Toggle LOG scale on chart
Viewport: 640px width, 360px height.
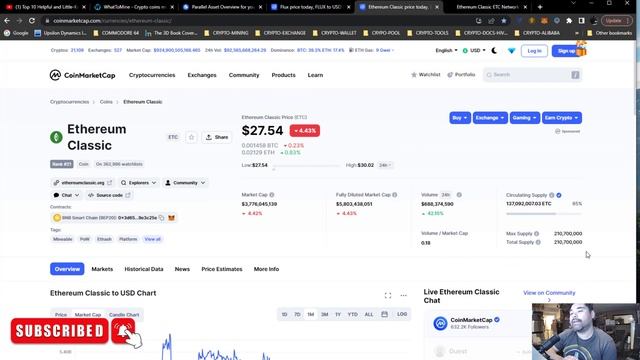(402, 314)
